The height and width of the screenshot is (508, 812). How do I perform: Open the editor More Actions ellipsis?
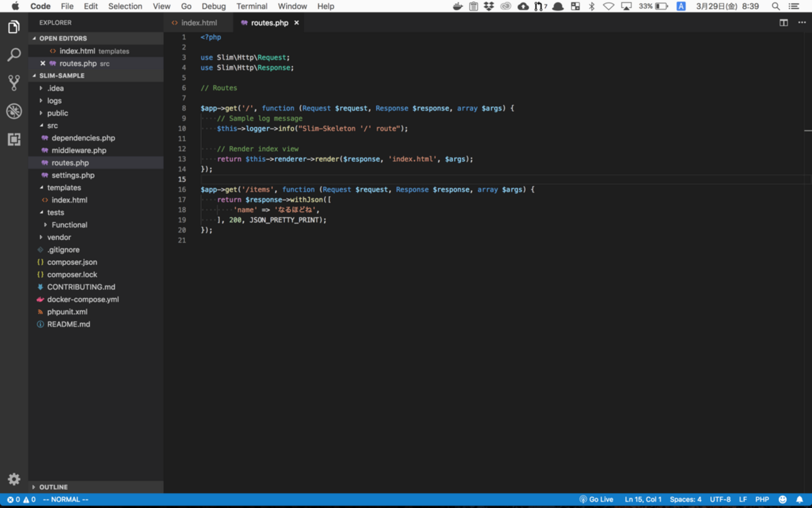click(x=802, y=22)
